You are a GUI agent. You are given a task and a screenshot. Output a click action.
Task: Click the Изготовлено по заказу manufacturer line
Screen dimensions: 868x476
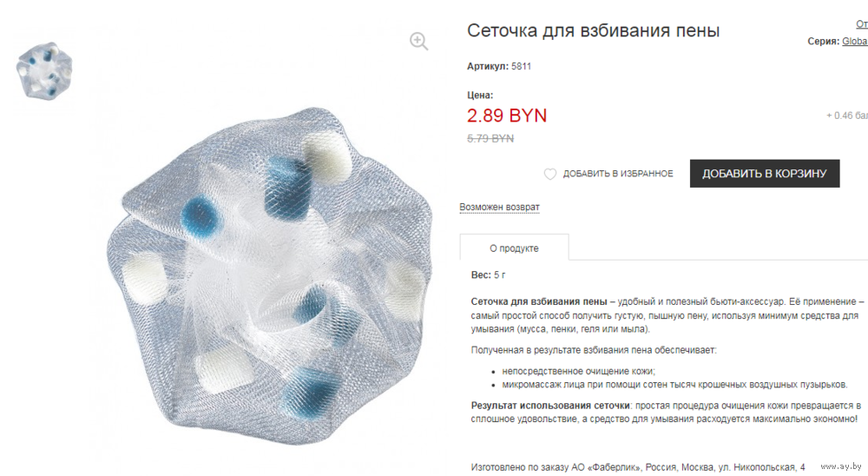pos(638,467)
